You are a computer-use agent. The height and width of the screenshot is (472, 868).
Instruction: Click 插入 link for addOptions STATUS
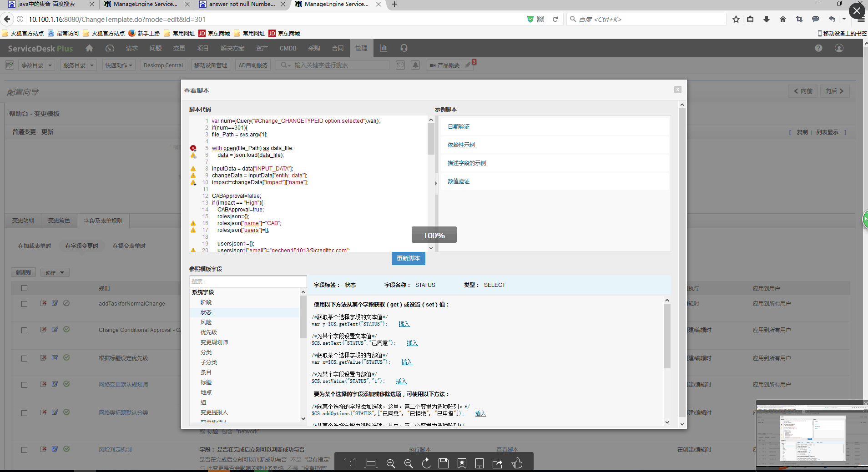(x=480, y=414)
